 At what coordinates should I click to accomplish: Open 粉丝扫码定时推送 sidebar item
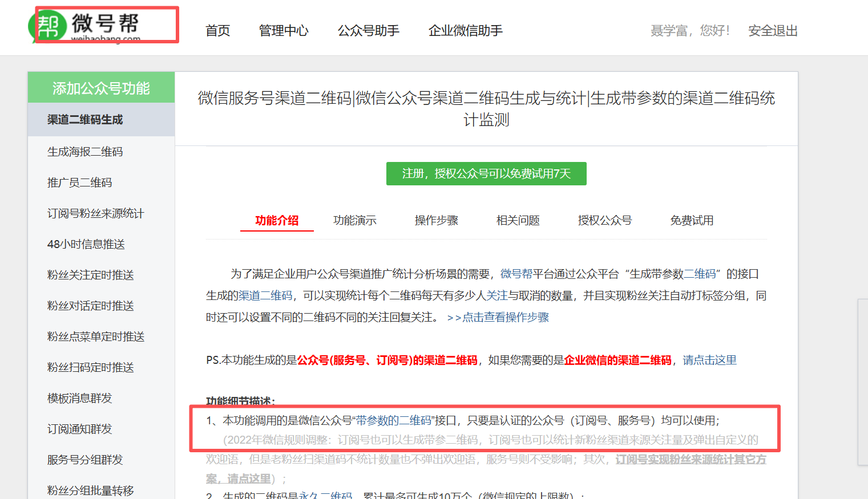[x=91, y=367]
